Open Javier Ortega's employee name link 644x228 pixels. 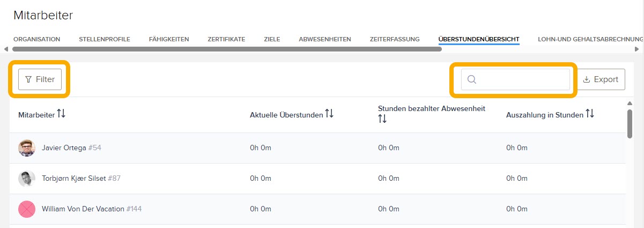click(64, 148)
